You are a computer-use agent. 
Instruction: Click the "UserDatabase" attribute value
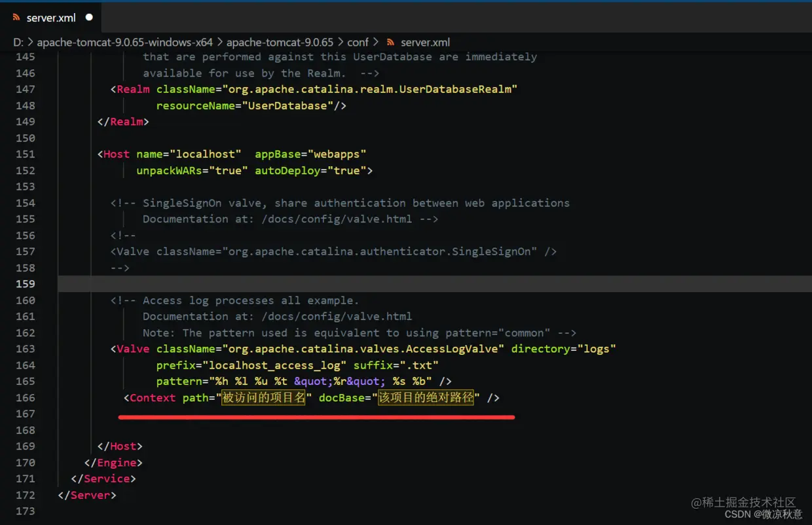coord(287,105)
